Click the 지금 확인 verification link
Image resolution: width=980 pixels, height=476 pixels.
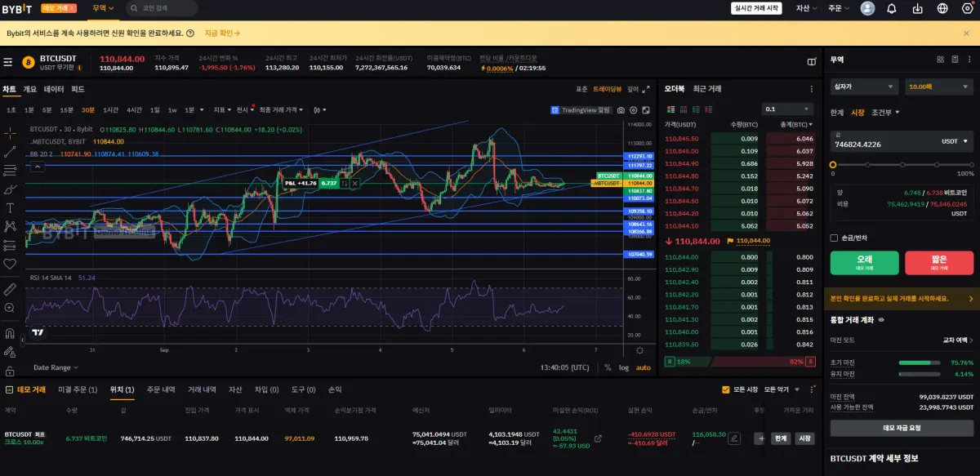[223, 33]
